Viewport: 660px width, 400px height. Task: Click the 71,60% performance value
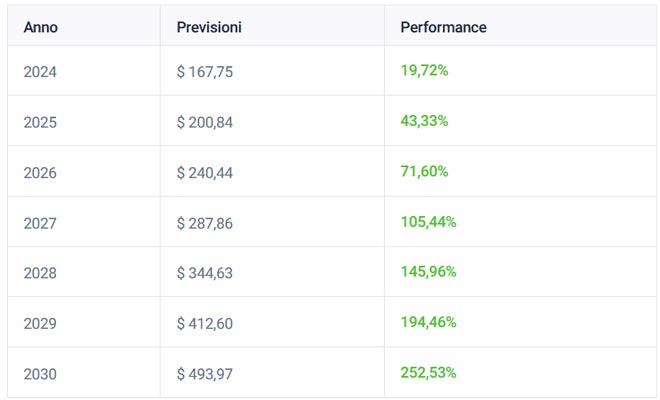[424, 172]
